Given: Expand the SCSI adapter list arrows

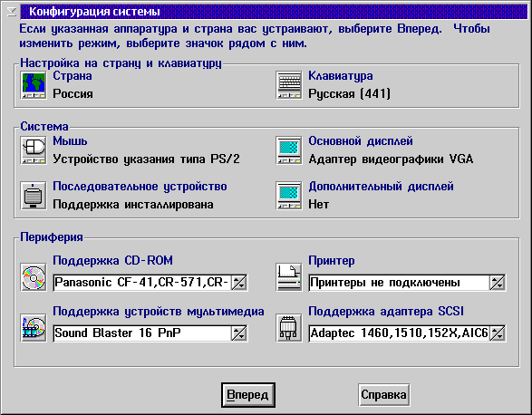Looking at the screenshot, I should tap(498, 333).
